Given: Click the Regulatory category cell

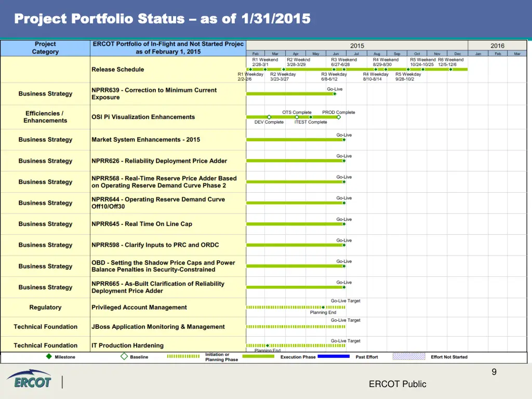Looking at the screenshot, I should click(45, 308).
